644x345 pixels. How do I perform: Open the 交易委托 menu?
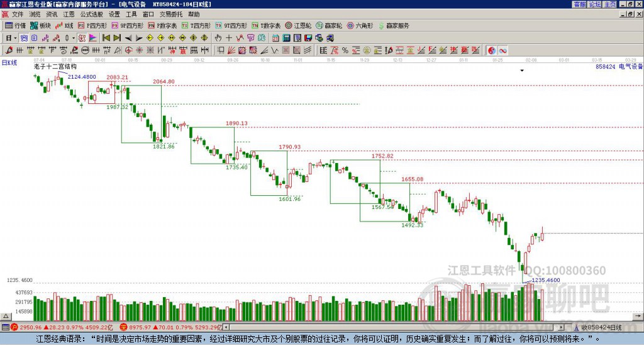(x=171, y=14)
